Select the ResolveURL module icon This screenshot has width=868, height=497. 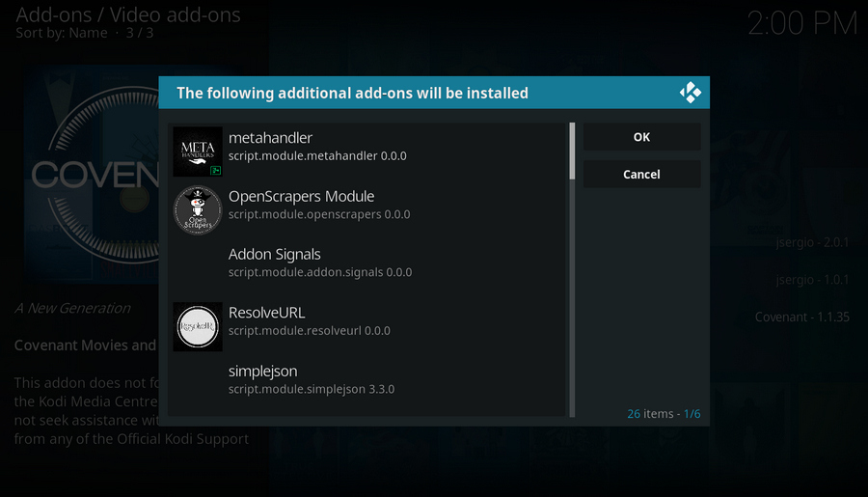click(198, 327)
